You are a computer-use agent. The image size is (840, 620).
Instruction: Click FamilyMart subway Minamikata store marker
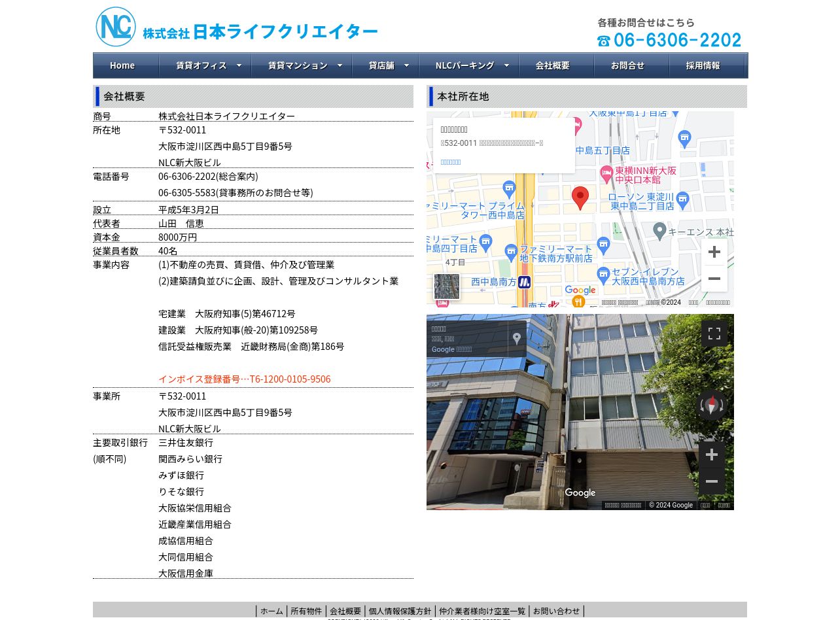pos(512,252)
